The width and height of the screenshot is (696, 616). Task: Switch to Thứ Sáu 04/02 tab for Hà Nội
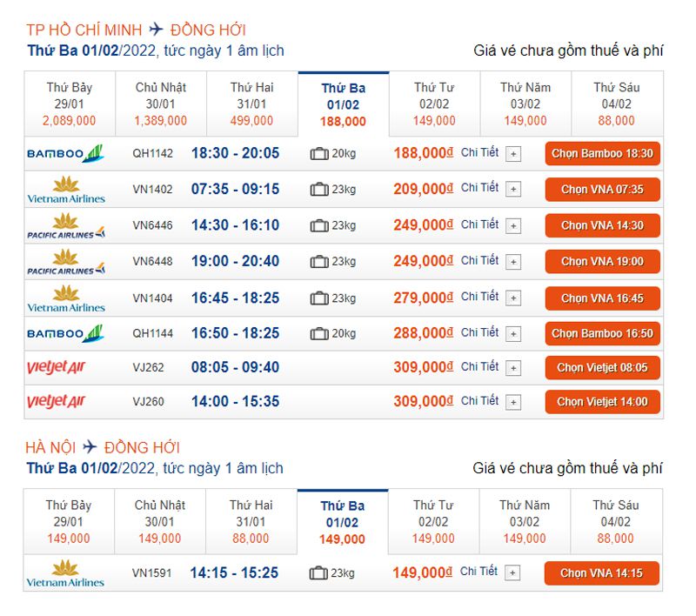click(x=616, y=521)
